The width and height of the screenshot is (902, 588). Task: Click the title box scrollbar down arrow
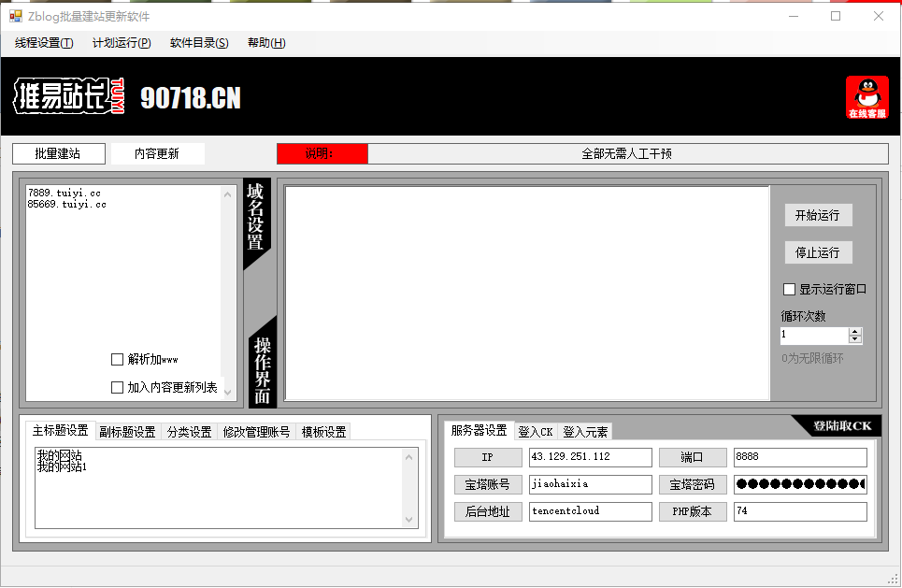click(409, 520)
